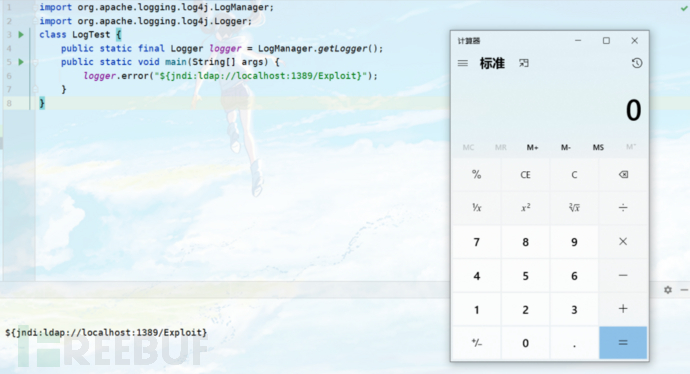Screen dimensions: 690x374
Task: Open the memory list dropdown M
Action: click(631, 147)
